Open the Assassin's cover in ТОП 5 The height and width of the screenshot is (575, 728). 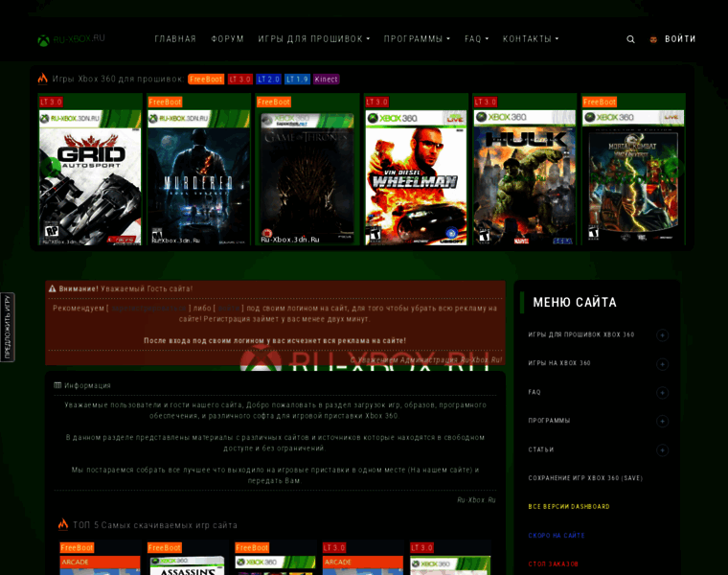point(187,565)
